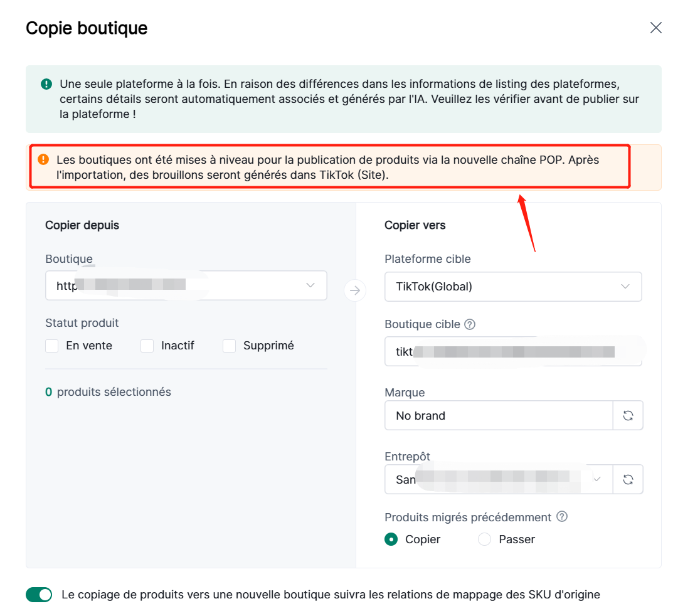
Task: Click the Marque No brand field
Action: (x=499, y=415)
